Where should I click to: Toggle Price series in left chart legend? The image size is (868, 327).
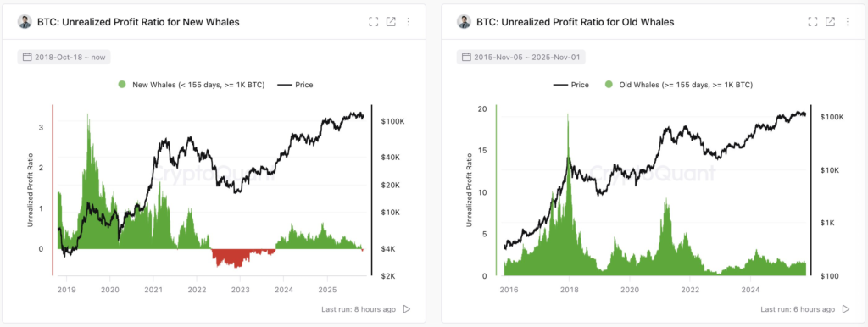tap(296, 85)
